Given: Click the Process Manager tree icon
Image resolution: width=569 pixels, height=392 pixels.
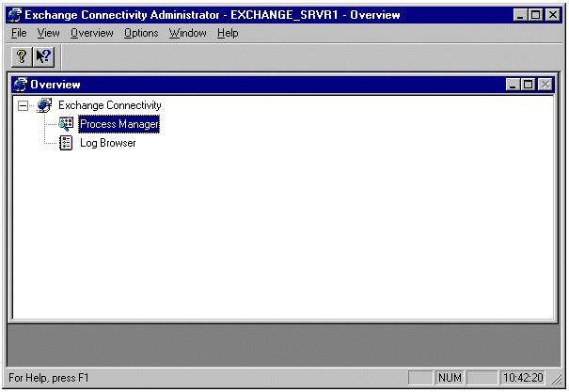Looking at the screenshot, I should pyautogui.click(x=67, y=124).
